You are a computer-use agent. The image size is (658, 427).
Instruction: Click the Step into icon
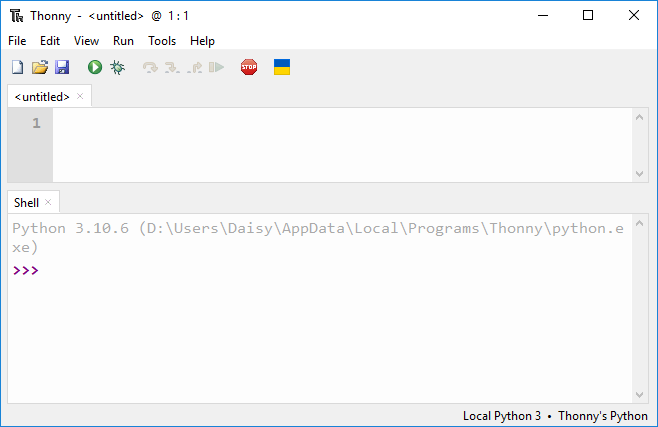click(x=172, y=67)
